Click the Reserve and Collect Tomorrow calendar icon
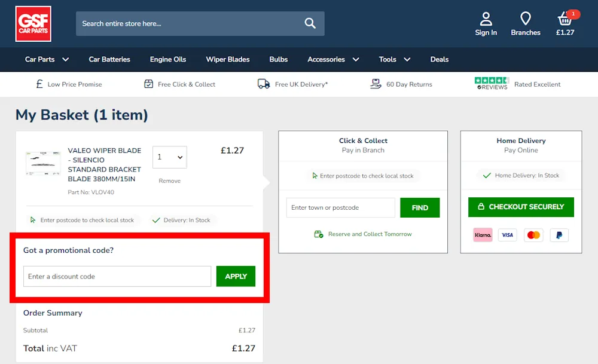The height and width of the screenshot is (364, 598). coord(319,234)
